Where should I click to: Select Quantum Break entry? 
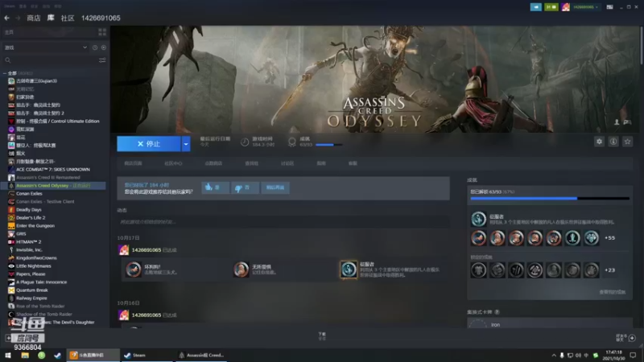coord(32,290)
